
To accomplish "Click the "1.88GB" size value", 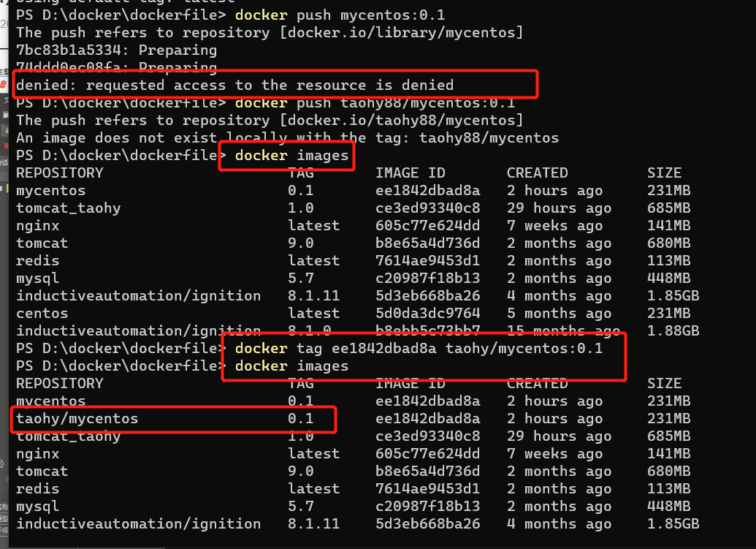I will coord(673,331).
